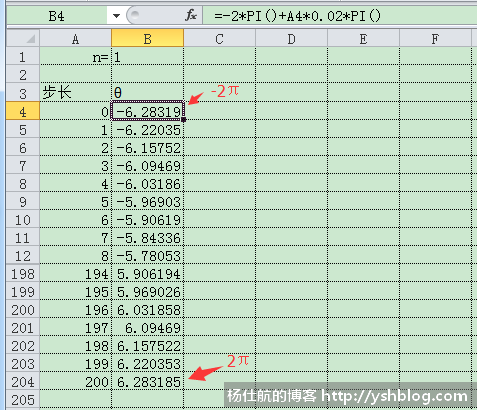
Task: Click cell A199 containing 195
Action: [76, 291]
